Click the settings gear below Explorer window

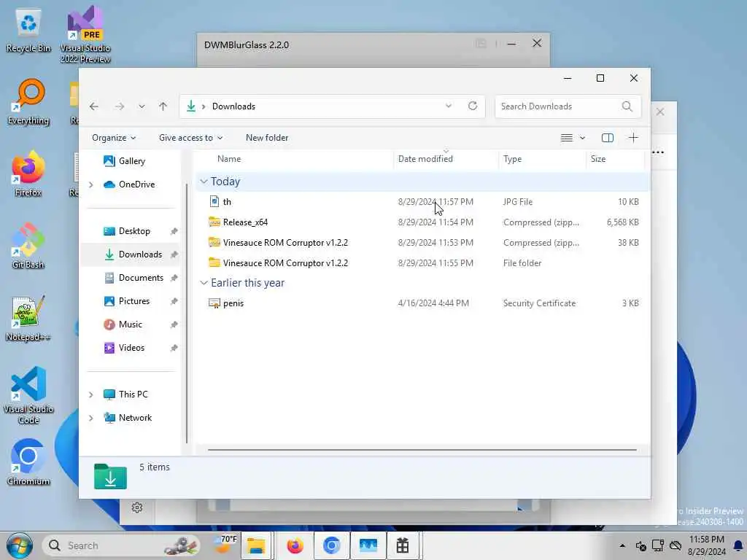point(136,507)
